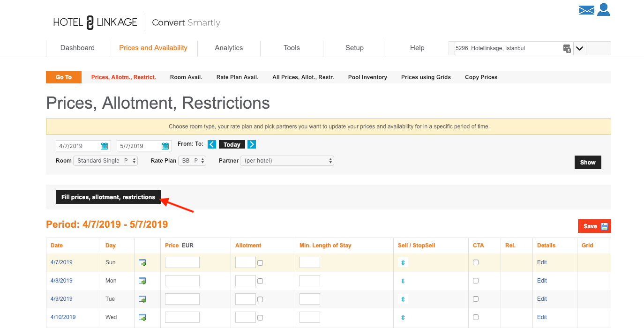This screenshot has width=644, height=328.
Task: Select Prices, Allotm., Restrict. tab
Action: (x=123, y=77)
